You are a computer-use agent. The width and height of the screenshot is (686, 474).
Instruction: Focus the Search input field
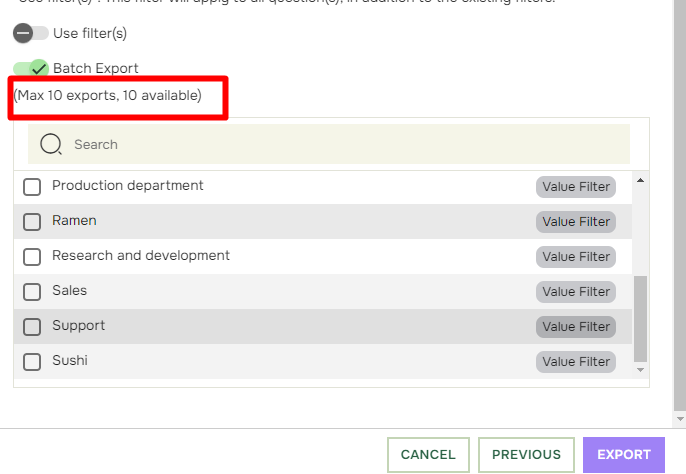tap(329, 144)
